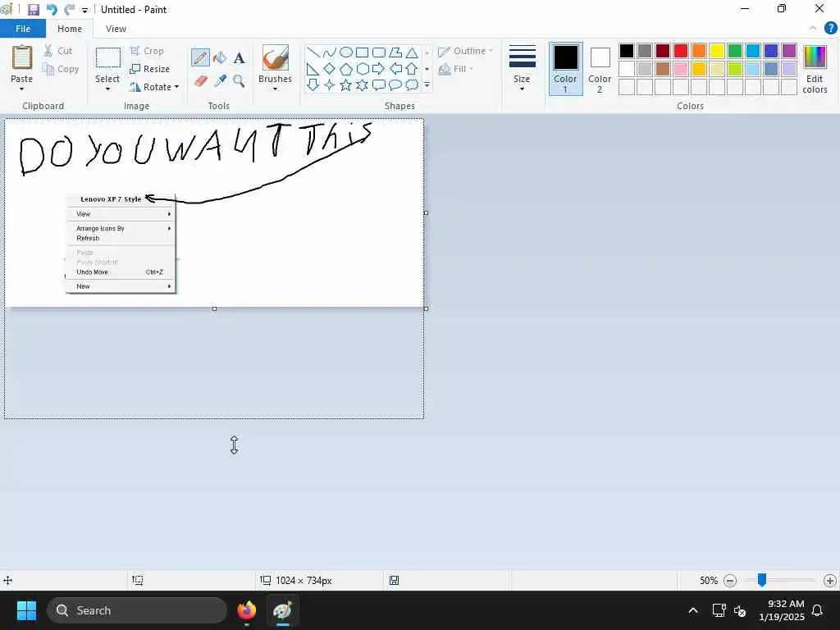Choose the Six-point star shape

point(362,84)
